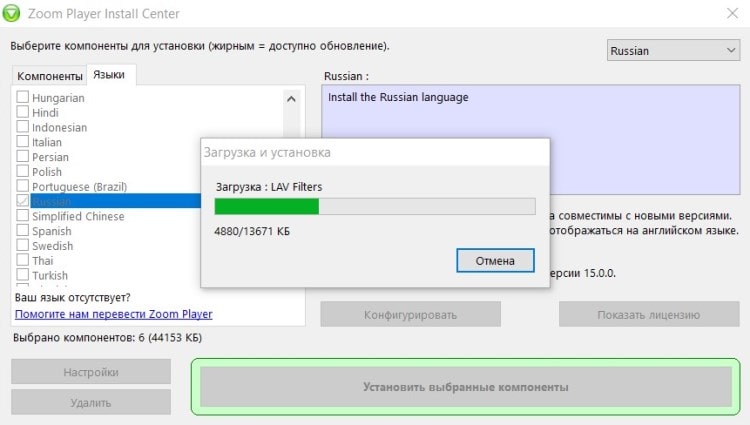This screenshot has width=750, height=425.
Task: Close the Install Center window
Action: click(x=732, y=13)
